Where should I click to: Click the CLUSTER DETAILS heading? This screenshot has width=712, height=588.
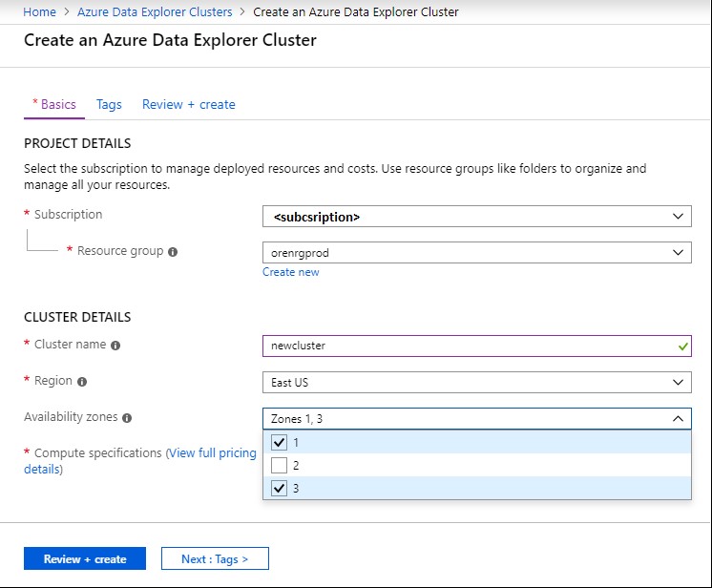pos(77,317)
